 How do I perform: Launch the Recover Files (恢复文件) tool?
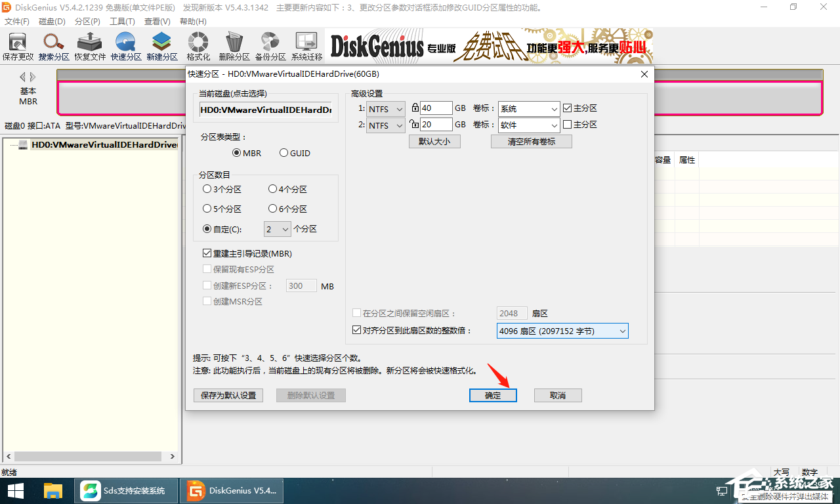[90, 47]
